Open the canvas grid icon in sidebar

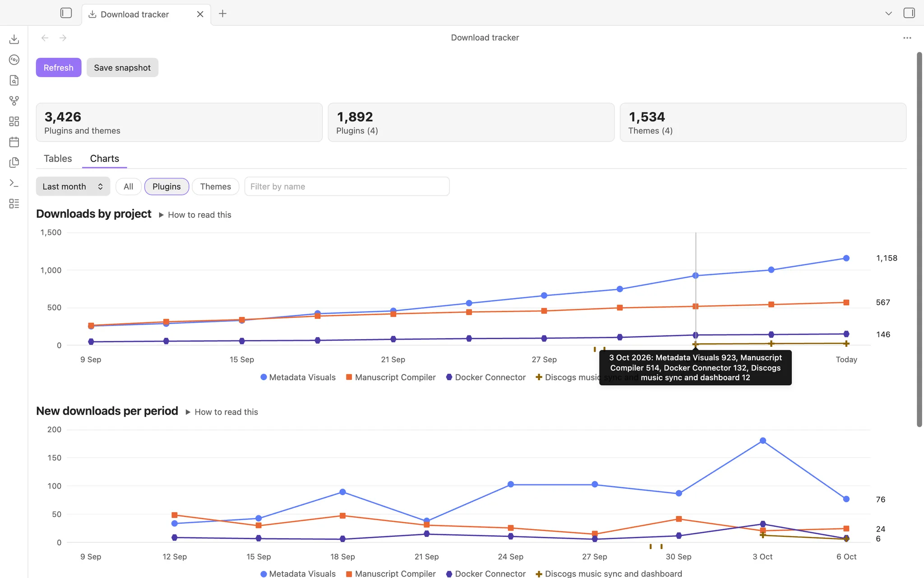14,121
